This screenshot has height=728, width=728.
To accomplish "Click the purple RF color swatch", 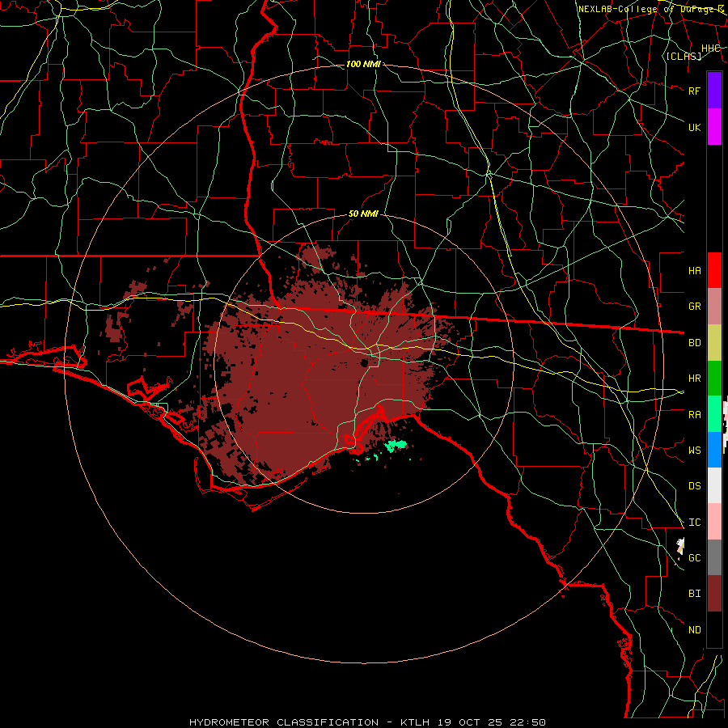I will 714,91.
